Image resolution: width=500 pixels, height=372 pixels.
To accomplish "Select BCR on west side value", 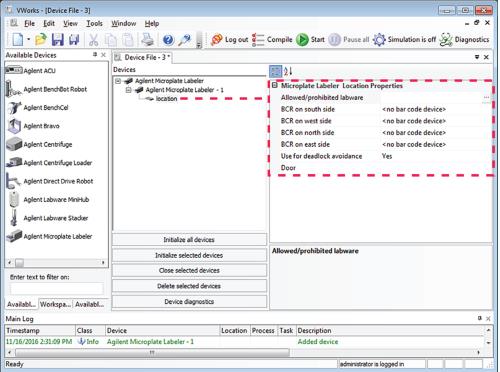I will tap(435, 121).
